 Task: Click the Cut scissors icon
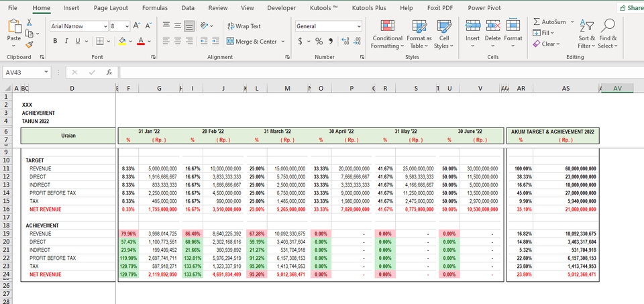[x=29, y=23]
